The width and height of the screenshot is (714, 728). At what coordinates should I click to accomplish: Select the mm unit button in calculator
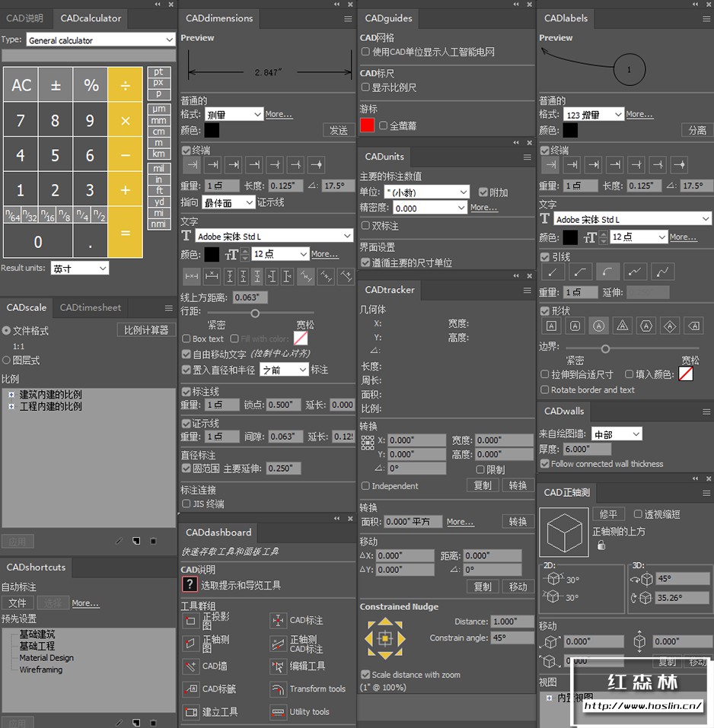pos(159,120)
